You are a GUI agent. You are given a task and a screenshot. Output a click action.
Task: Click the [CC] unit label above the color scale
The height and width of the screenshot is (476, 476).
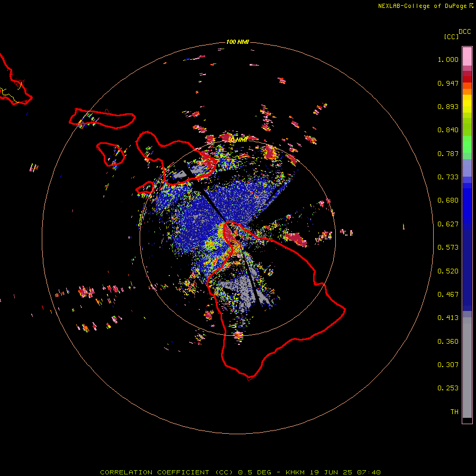pos(451,36)
